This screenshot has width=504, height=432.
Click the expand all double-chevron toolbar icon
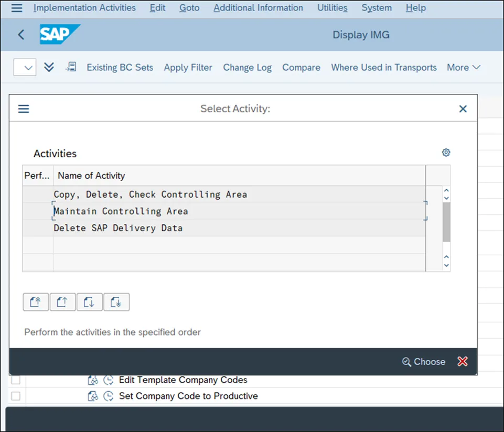(49, 67)
